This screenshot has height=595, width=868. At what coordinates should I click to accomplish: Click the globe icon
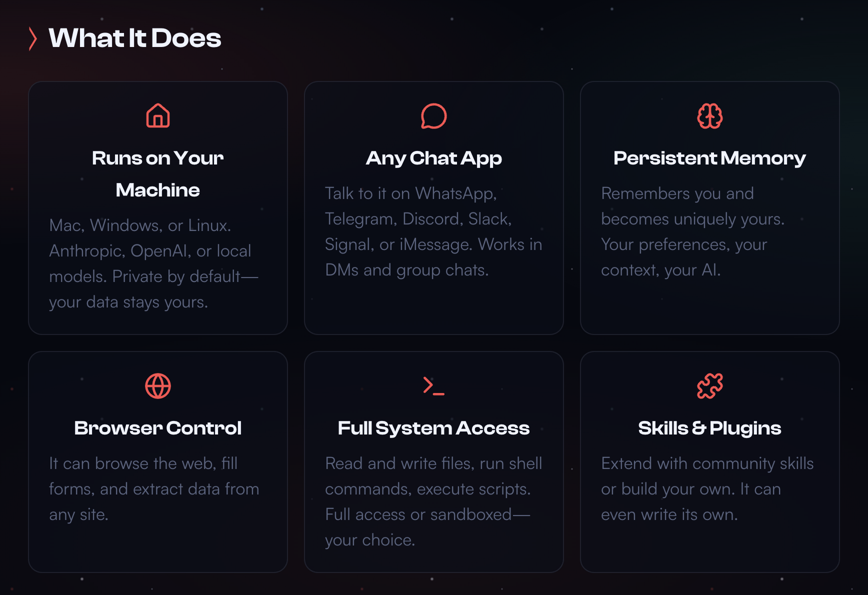[x=158, y=386]
